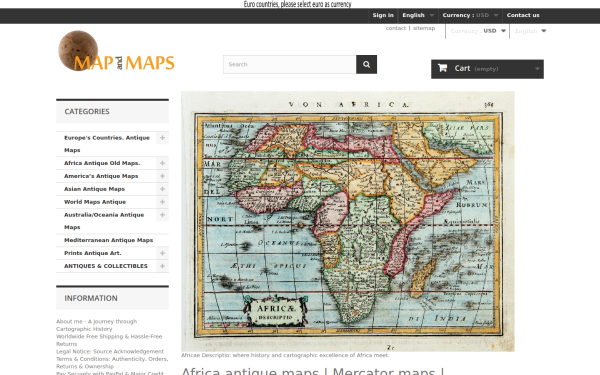Click the Africae Descriptio caption text
The height and width of the screenshot is (375, 600).
pyautogui.click(x=285, y=355)
